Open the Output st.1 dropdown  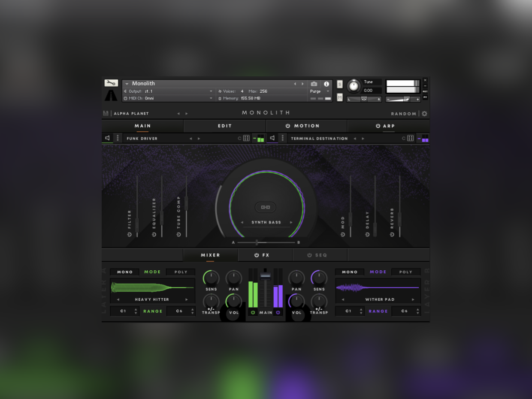(x=168, y=91)
